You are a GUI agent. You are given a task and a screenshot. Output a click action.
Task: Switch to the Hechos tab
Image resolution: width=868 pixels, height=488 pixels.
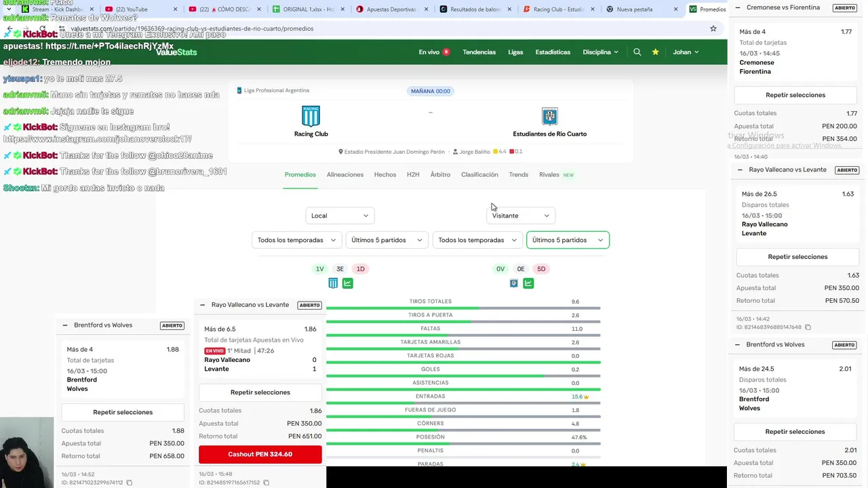(385, 175)
